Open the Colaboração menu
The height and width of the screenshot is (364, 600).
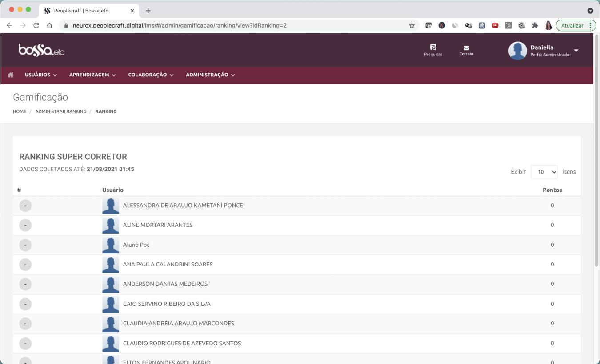tap(151, 75)
